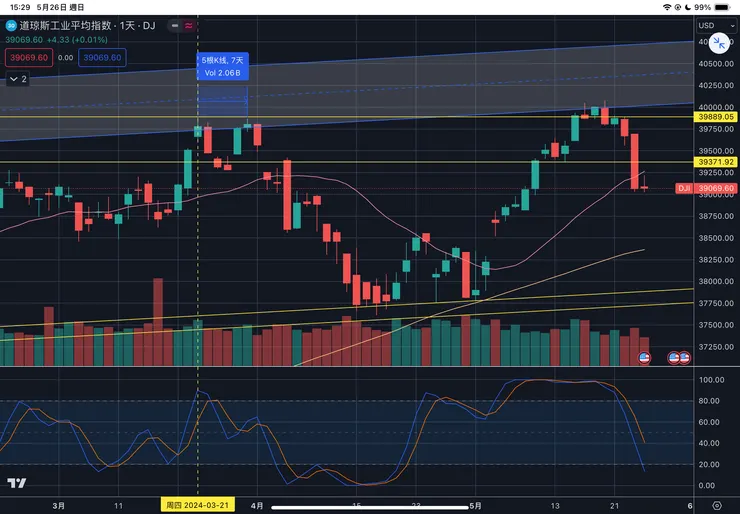Click the yellow 39371.92 price line label
The height and width of the screenshot is (514, 740).
(x=716, y=162)
